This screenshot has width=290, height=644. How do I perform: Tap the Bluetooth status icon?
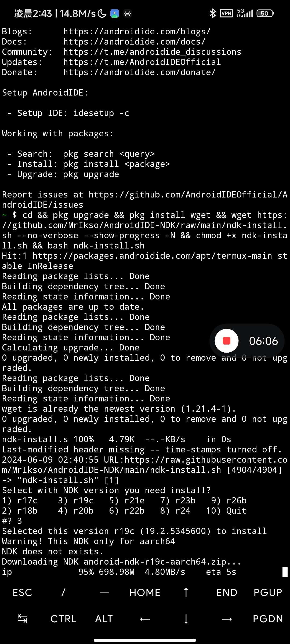tap(213, 13)
